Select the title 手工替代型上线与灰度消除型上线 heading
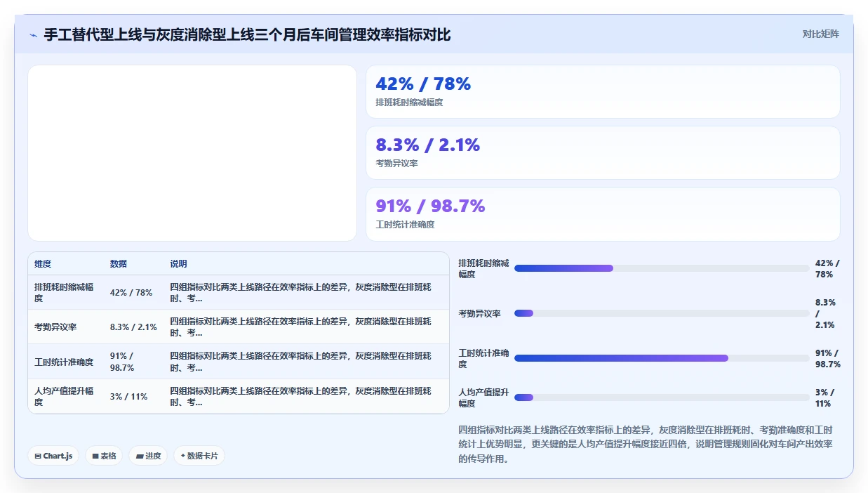The image size is (868, 493). (x=247, y=34)
